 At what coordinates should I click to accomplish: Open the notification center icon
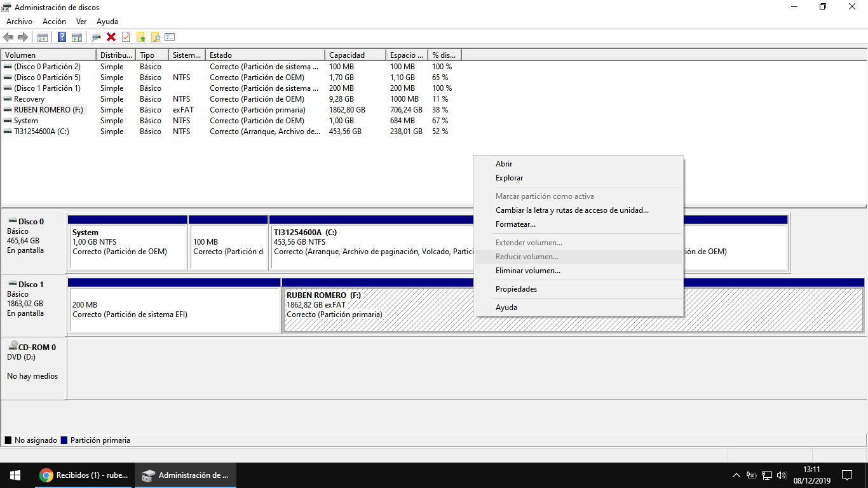pyautogui.click(x=847, y=475)
